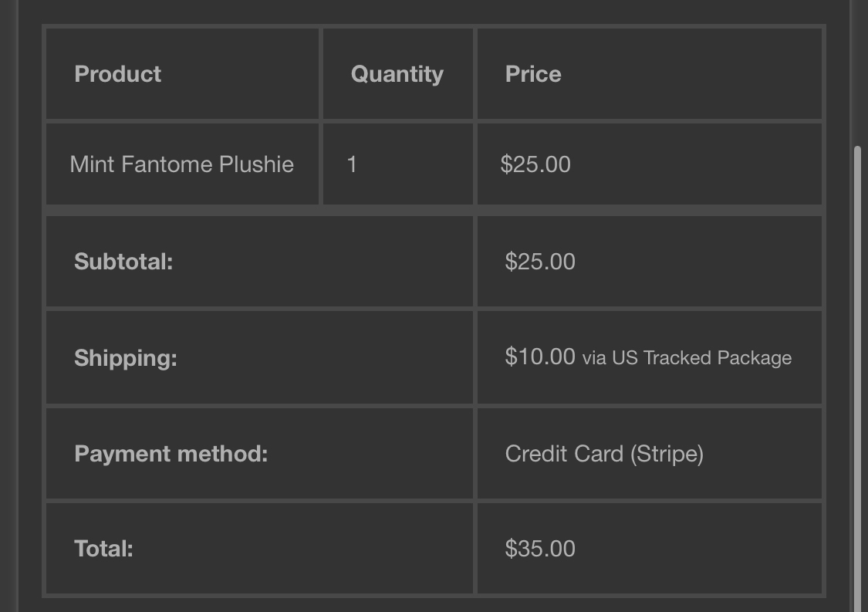This screenshot has height=612, width=868.
Task: Click the vertical scrollbar thumb on right
Action: (x=857, y=379)
